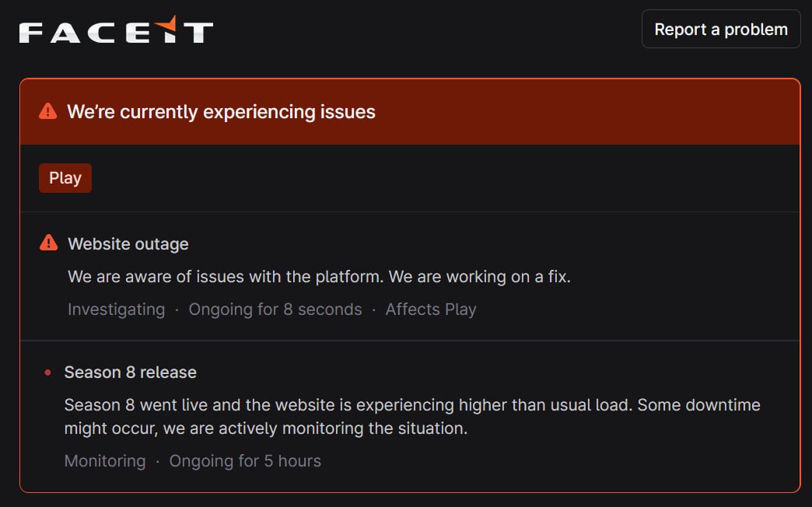This screenshot has width=812, height=507.
Task: Click the Ongoing for 8 seconds timestamp
Action: pyautogui.click(x=275, y=309)
